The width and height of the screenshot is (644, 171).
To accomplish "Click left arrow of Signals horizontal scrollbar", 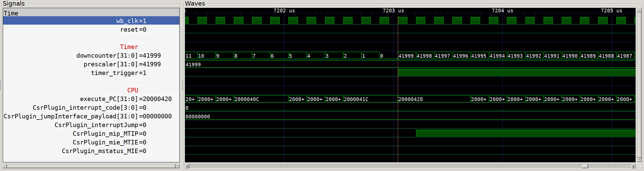I will click(x=5, y=166).
